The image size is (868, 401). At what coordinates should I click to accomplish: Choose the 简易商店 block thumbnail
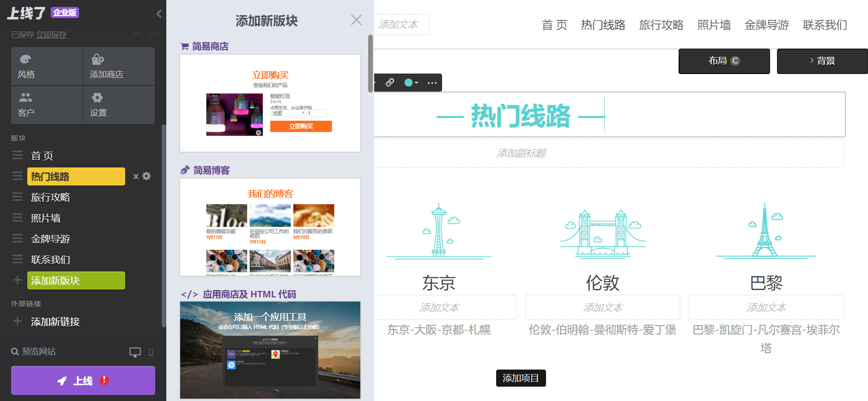click(x=270, y=103)
